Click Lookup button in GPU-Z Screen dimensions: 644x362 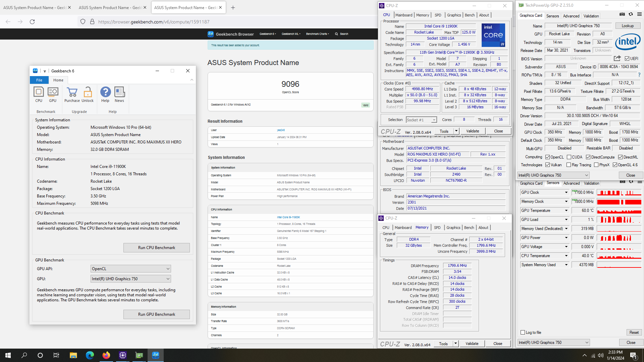tap(628, 26)
